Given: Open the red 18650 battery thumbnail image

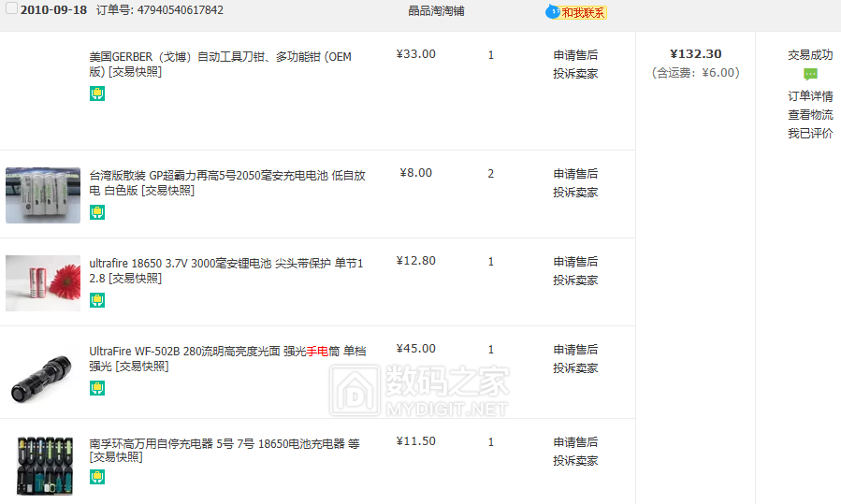Looking at the screenshot, I should pyautogui.click(x=43, y=282).
